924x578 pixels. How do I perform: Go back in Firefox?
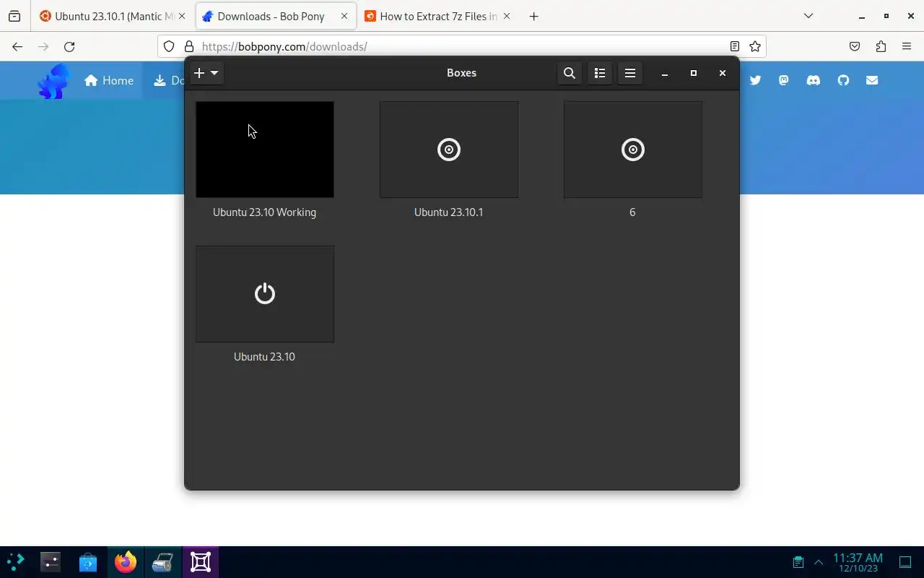pyautogui.click(x=17, y=46)
